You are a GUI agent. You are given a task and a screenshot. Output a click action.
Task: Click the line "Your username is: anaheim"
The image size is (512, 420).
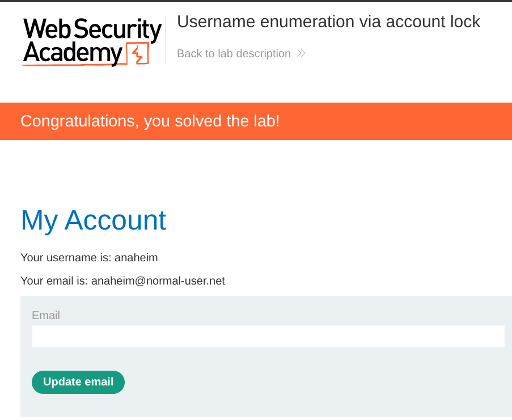89,257
